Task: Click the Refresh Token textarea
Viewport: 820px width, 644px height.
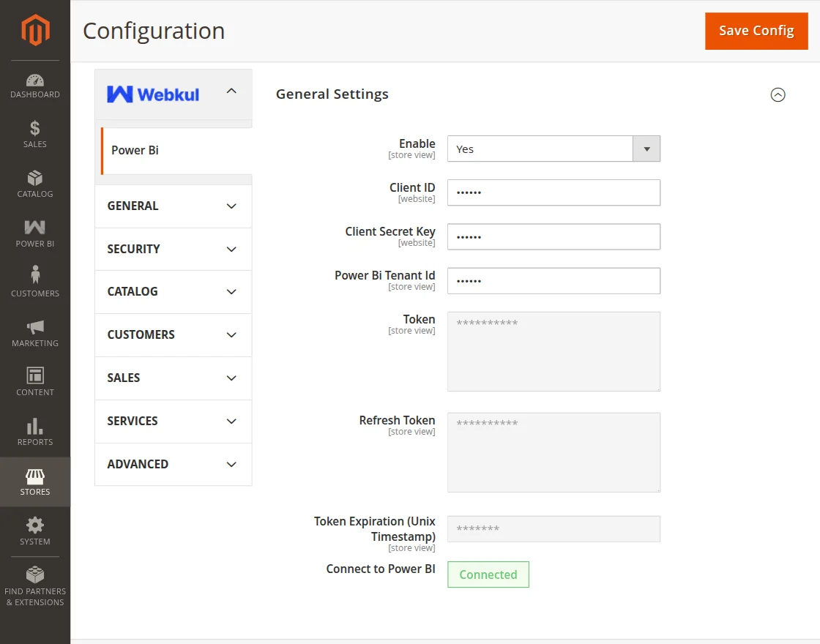Action: click(x=553, y=452)
